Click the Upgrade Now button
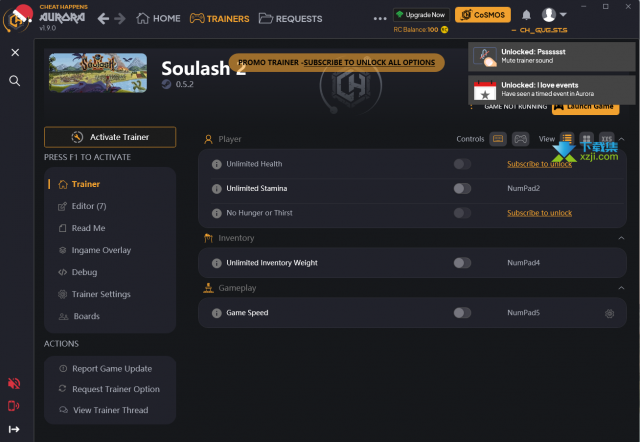Image resolution: width=640 pixels, height=442 pixels. coord(421,15)
